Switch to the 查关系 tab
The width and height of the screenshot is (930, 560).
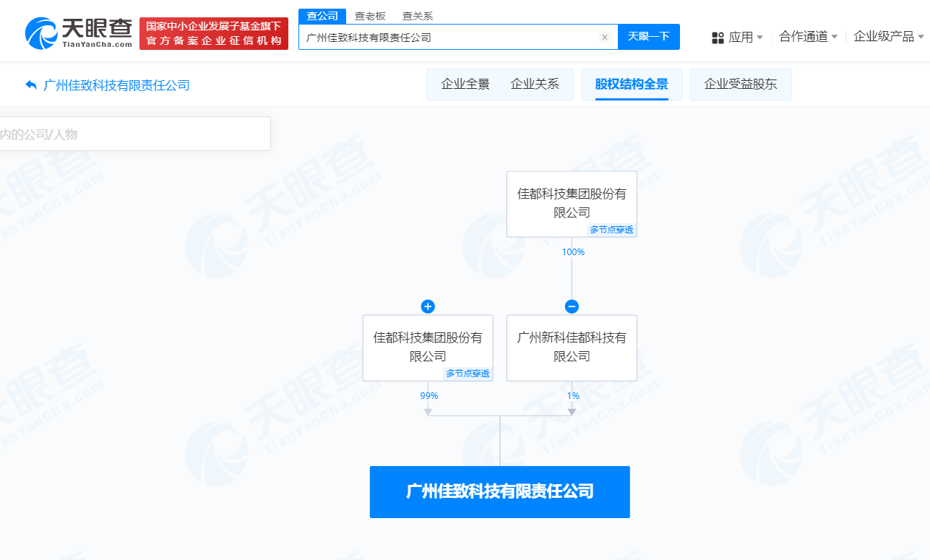click(x=418, y=15)
